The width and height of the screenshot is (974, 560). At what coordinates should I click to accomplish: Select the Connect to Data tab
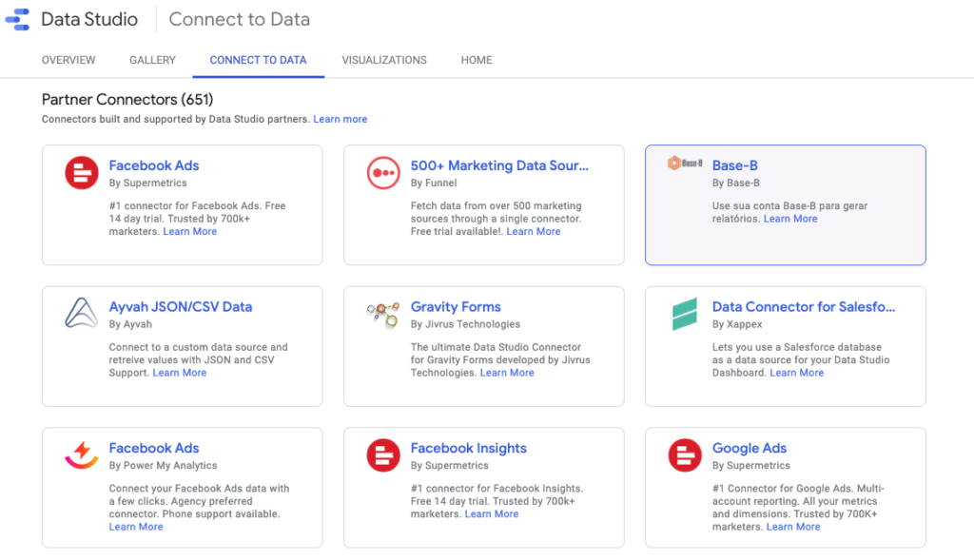click(258, 60)
